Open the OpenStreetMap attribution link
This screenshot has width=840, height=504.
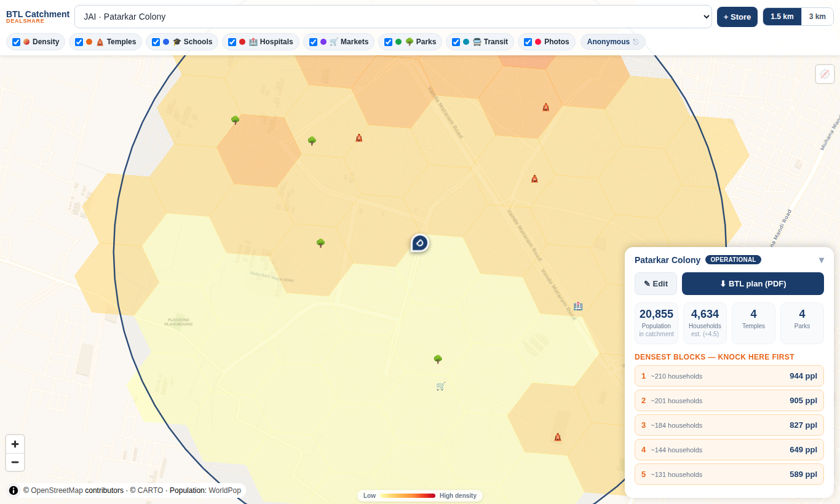(x=57, y=490)
